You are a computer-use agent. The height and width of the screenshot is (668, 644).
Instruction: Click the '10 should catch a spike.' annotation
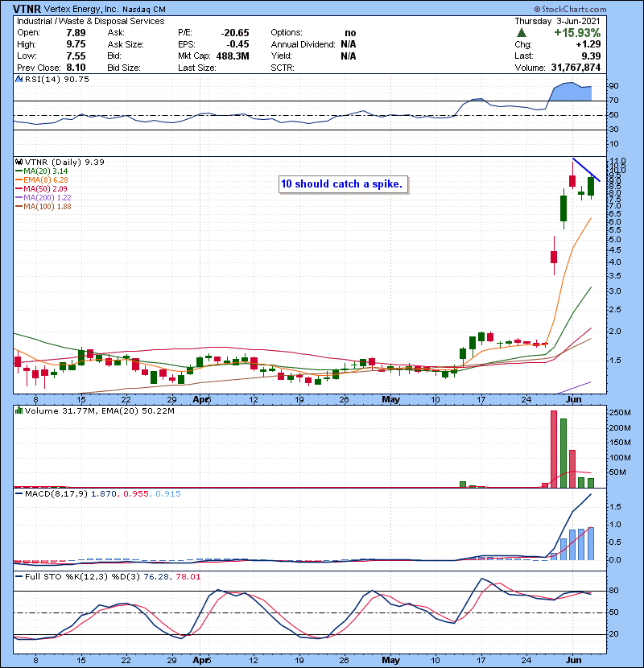tap(342, 184)
